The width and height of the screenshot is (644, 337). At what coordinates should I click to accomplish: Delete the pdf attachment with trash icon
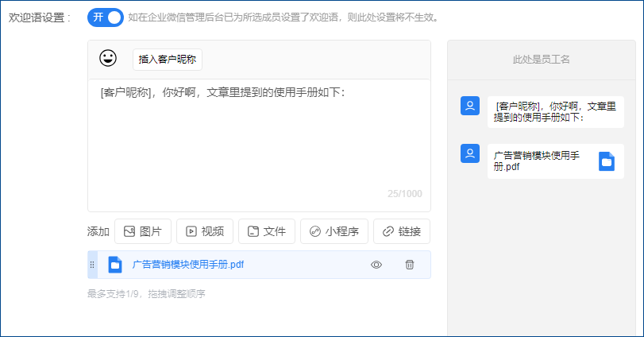[x=410, y=265]
